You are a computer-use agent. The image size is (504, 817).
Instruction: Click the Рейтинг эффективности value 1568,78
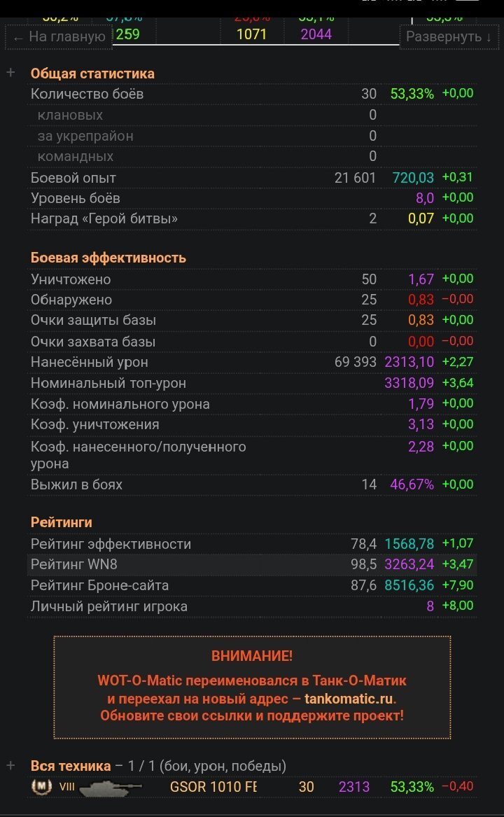pos(409,544)
